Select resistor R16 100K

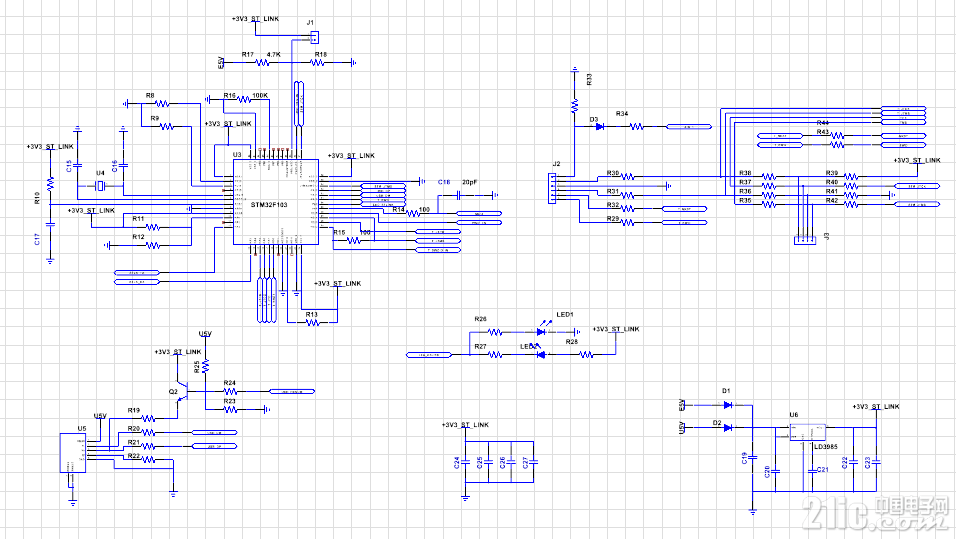coord(244,99)
